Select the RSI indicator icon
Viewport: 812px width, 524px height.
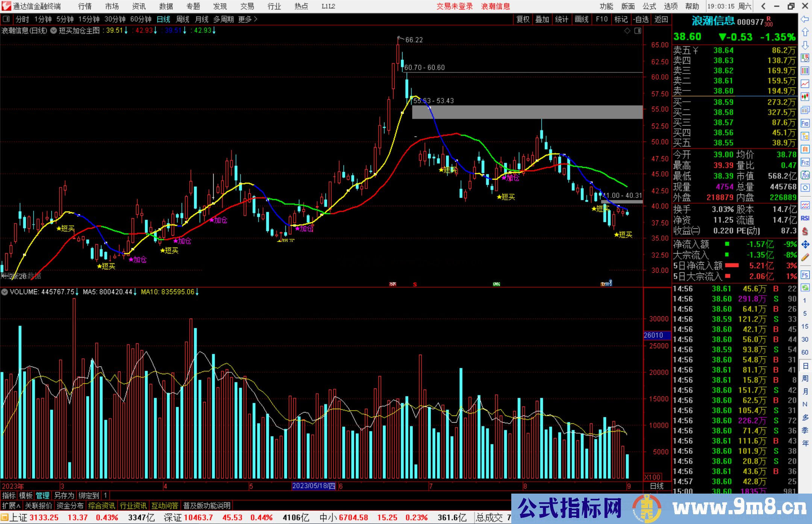tap(805, 218)
